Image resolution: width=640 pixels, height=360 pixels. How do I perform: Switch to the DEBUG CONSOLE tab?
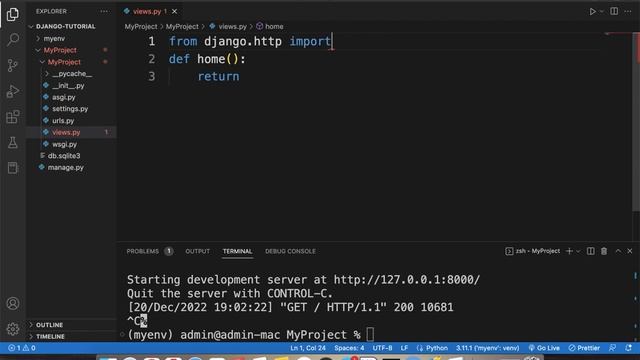pos(290,251)
